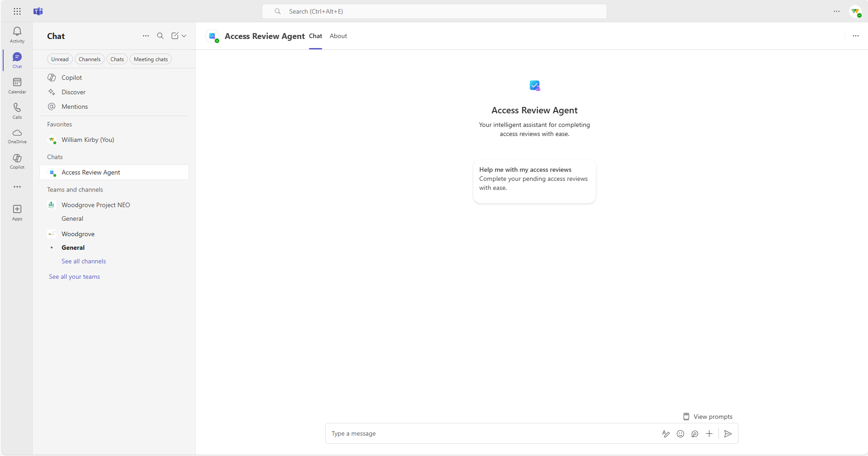Open the Apps store
The height and width of the screenshot is (456, 868).
(17, 213)
